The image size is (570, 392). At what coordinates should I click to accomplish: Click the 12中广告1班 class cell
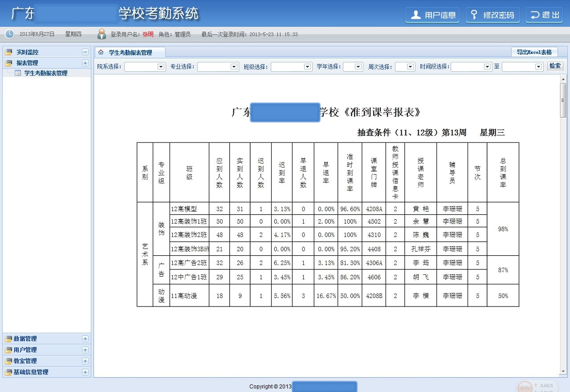click(189, 277)
